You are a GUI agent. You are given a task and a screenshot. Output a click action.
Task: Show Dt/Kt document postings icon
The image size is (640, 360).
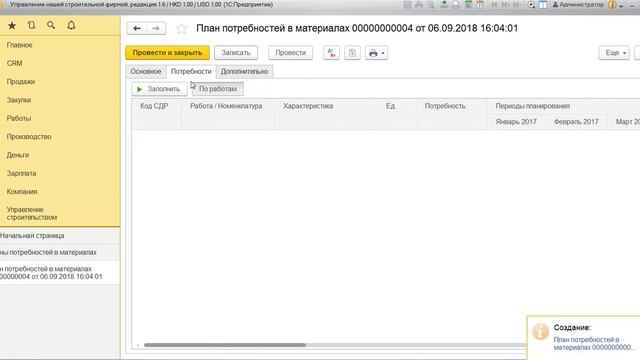point(331,53)
